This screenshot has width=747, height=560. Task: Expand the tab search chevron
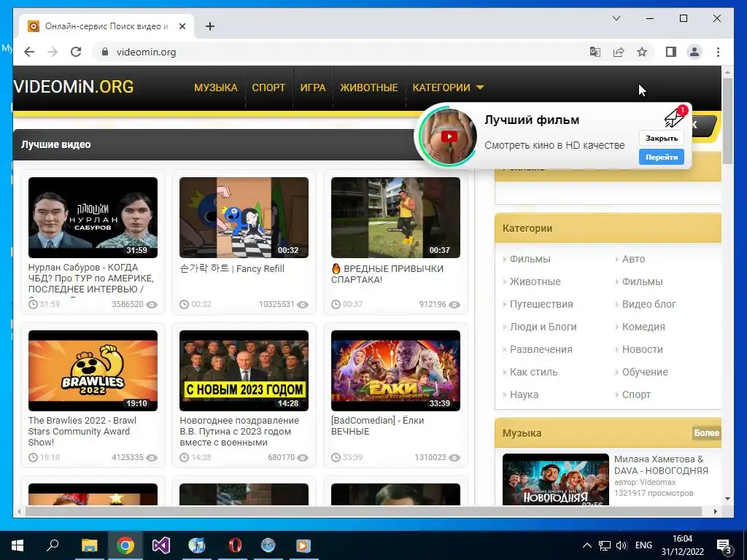616,18
